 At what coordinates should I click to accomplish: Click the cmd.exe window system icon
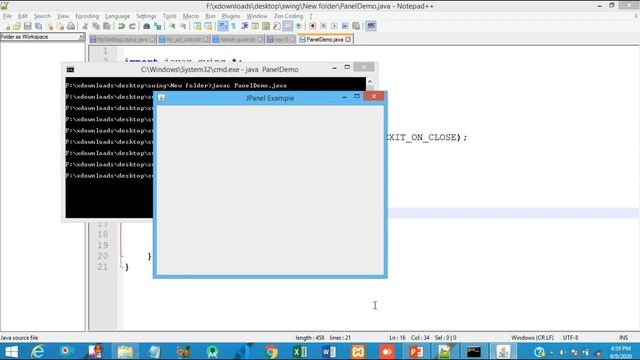(x=70, y=70)
